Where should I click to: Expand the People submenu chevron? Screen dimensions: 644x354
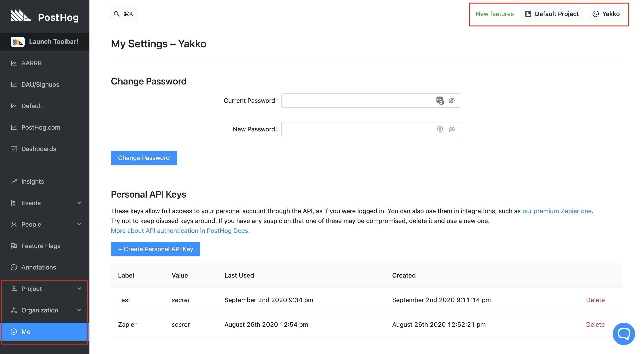[x=79, y=224]
